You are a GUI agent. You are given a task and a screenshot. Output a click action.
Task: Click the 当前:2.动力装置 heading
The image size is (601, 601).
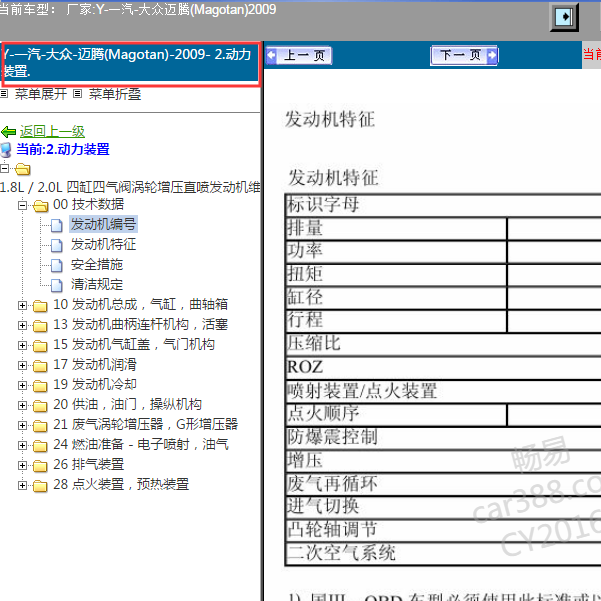[62, 149]
